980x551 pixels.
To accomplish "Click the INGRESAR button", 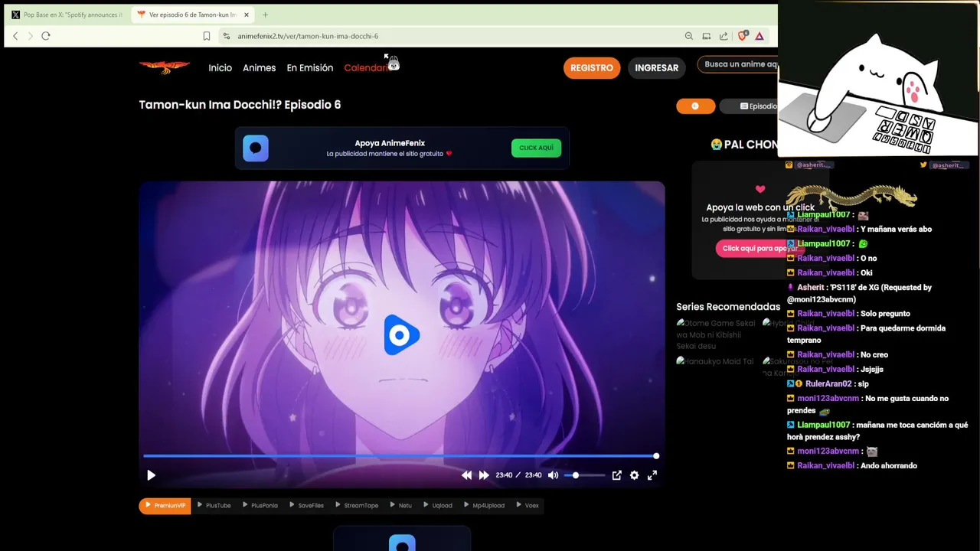I will tap(656, 68).
